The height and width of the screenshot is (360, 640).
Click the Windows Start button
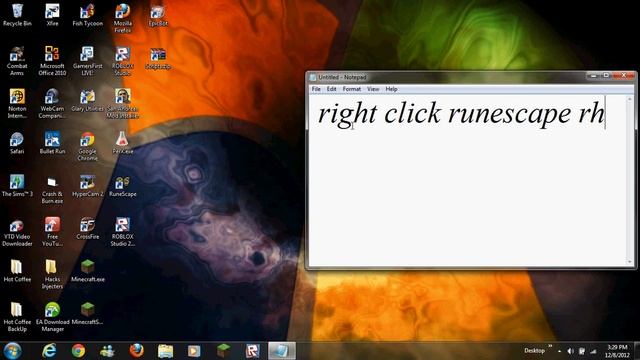coord(12,351)
